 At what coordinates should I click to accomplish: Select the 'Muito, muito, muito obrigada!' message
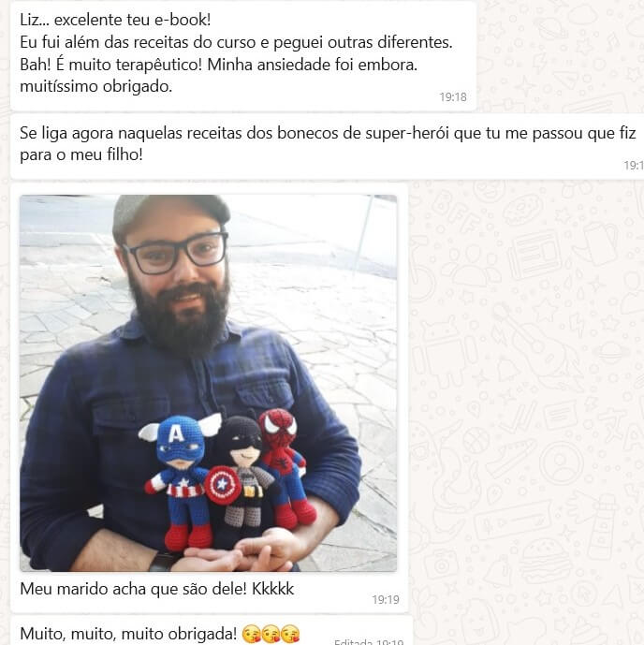point(211,631)
